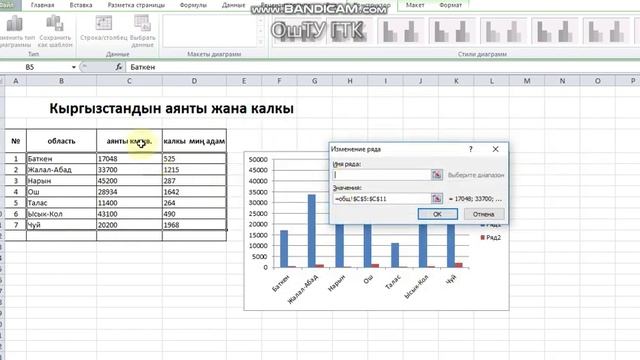This screenshot has width=640, height=360.
Task: Click the blue Талас chart bar
Action: pos(395,255)
